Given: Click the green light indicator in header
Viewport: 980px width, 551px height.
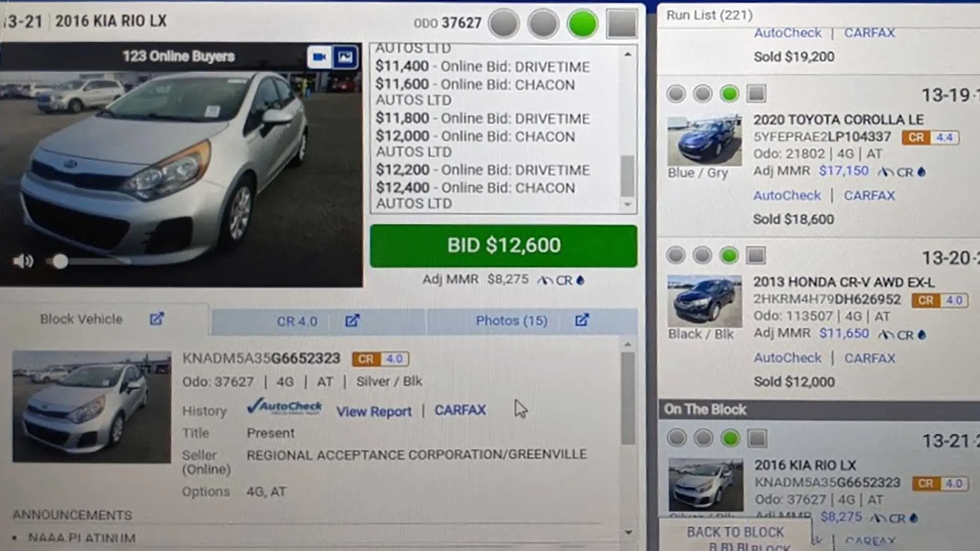Looking at the screenshot, I should tap(582, 23).
